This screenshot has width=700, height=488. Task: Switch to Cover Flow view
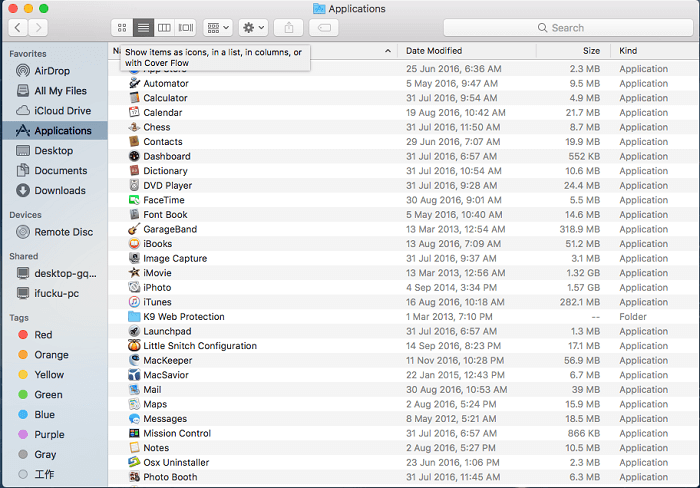[186, 28]
